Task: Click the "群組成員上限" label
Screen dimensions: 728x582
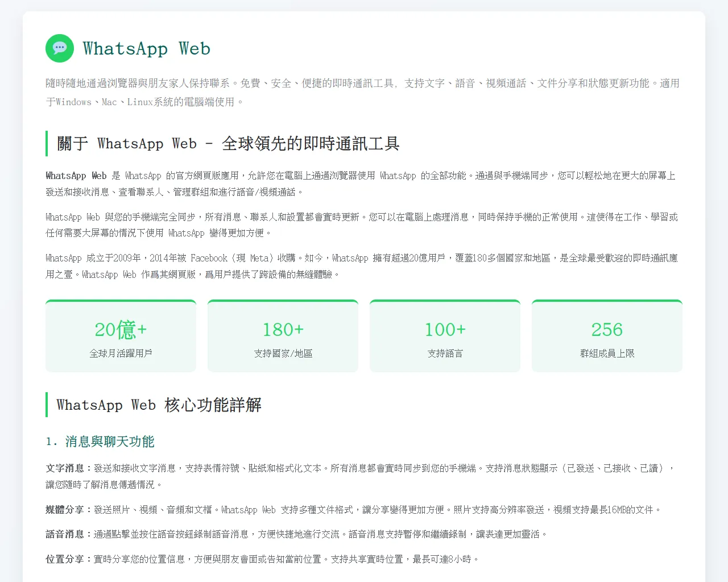Action: pos(607,354)
